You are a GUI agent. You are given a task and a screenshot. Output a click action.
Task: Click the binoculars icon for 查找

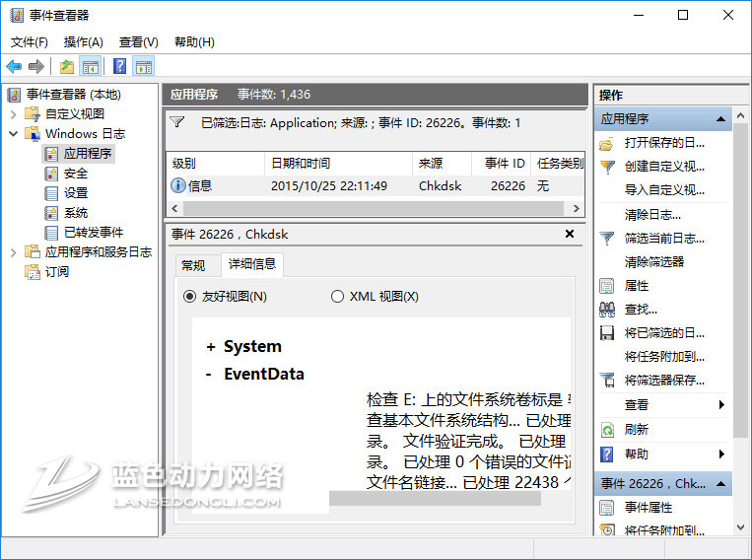point(607,309)
